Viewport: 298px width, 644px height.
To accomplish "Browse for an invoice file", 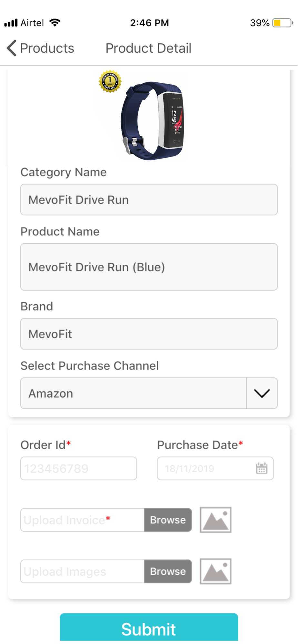I will click(x=168, y=520).
